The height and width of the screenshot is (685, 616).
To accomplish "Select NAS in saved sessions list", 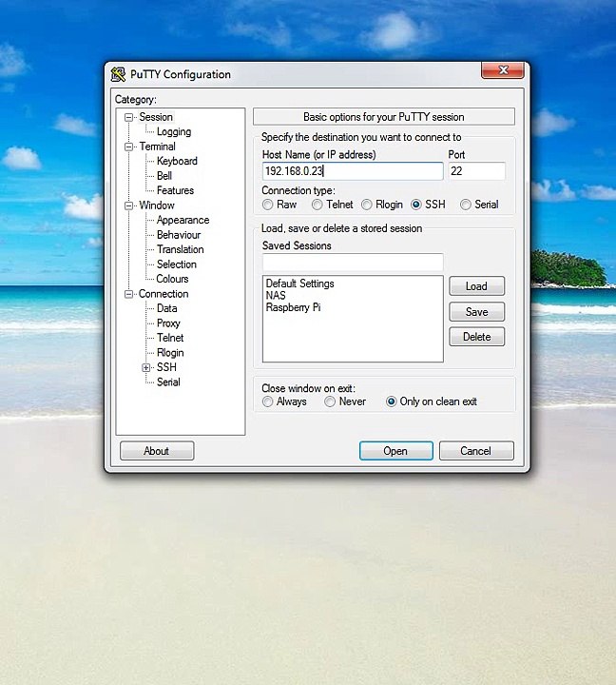I will click(276, 296).
